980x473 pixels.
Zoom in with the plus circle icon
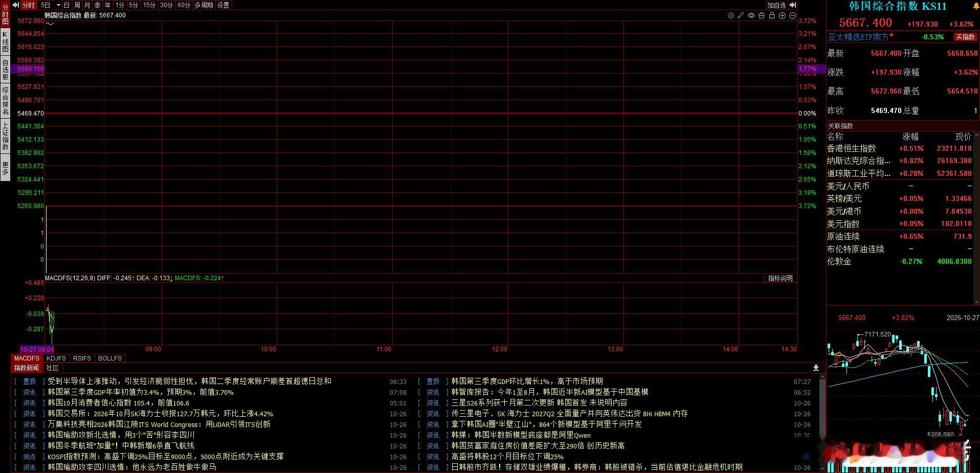[x=782, y=16]
